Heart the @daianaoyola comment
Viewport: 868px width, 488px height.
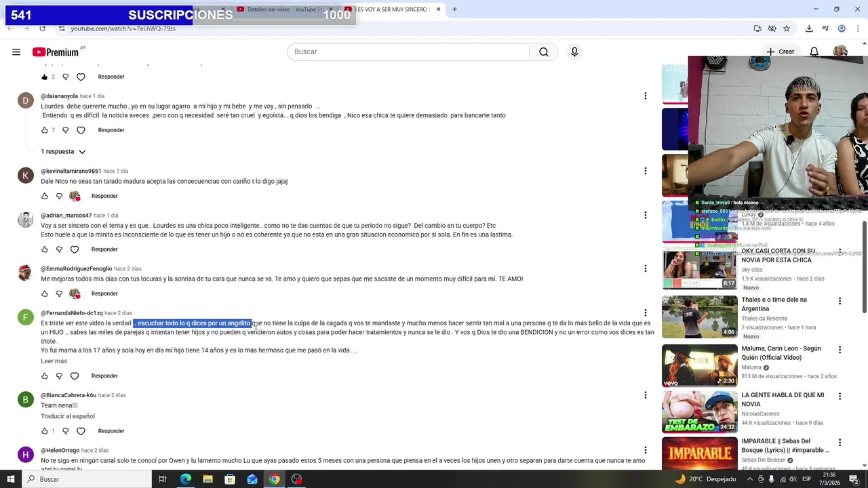(x=81, y=130)
